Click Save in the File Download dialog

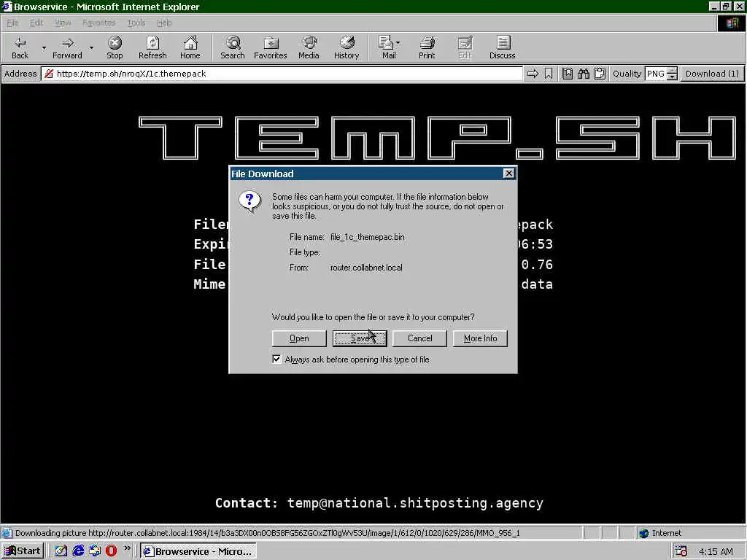360,338
